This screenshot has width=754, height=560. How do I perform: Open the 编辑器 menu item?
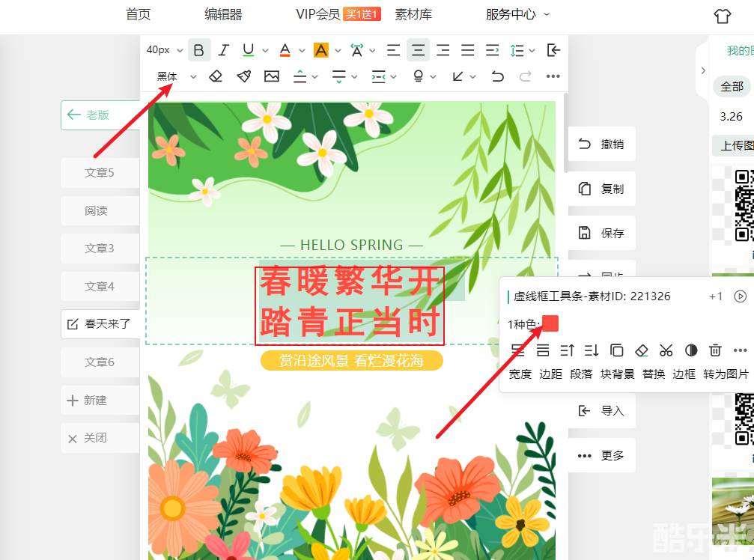[x=223, y=14]
